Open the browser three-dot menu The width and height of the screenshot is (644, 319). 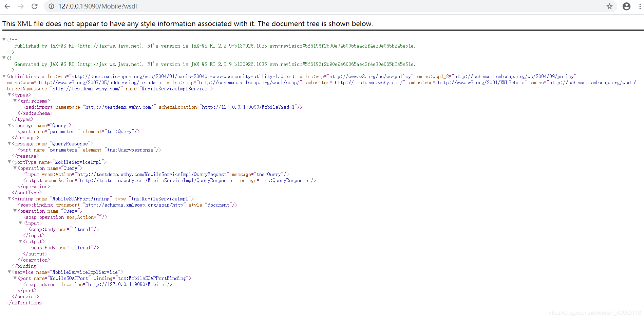point(640,6)
